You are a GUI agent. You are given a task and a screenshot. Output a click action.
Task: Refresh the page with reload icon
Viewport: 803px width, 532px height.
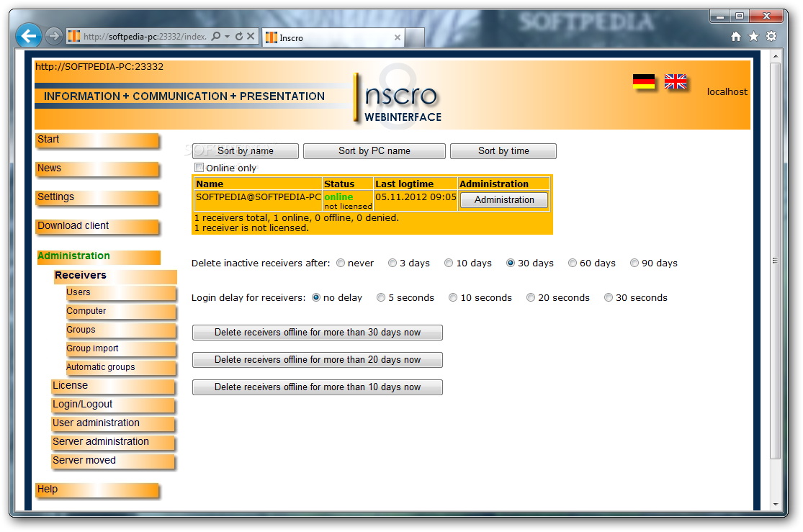[238, 36]
